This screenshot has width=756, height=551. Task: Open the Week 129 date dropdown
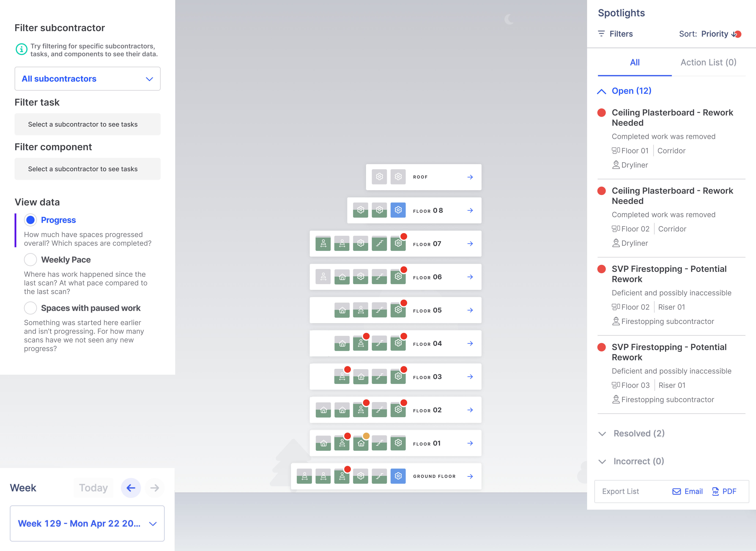pos(87,523)
